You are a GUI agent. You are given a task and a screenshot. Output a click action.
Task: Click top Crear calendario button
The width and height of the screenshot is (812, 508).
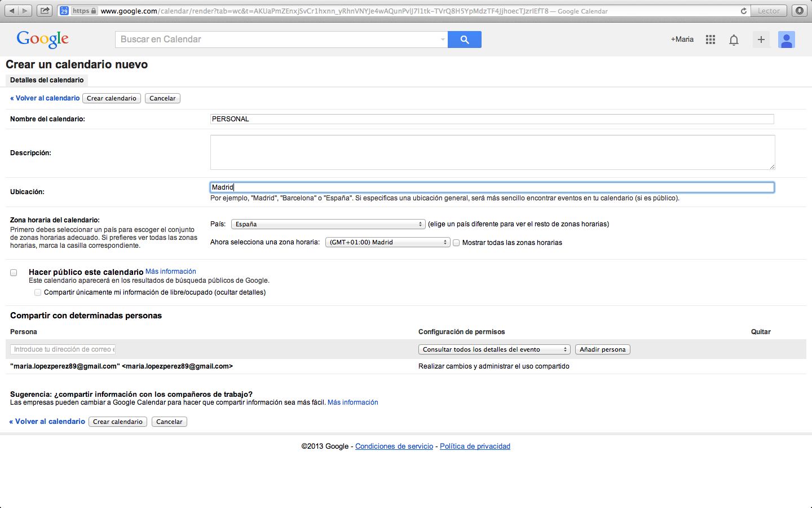(112, 98)
